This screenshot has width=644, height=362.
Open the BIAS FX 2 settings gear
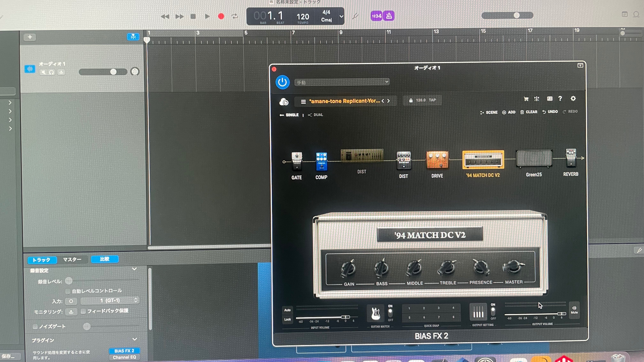(x=573, y=98)
